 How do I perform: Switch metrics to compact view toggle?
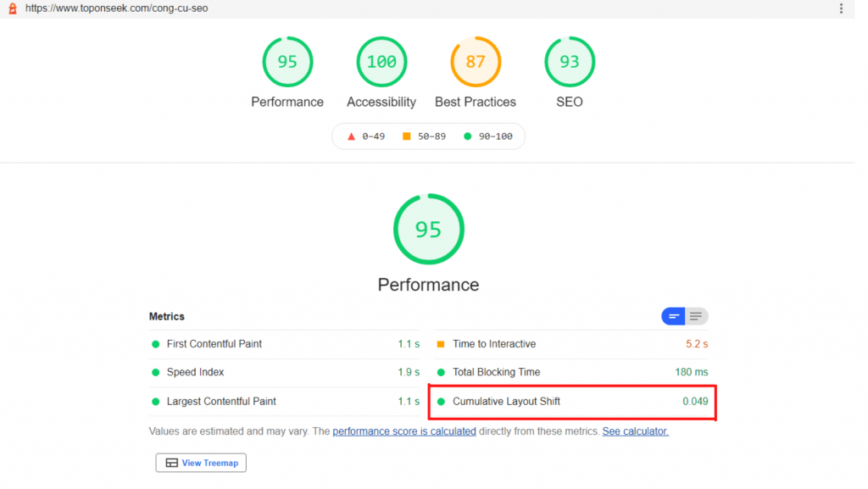tap(674, 316)
